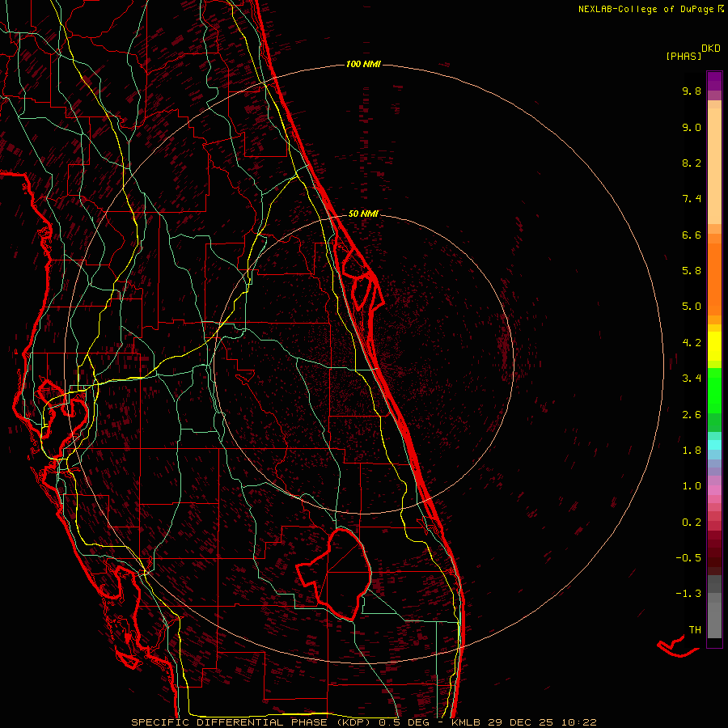The image size is (728, 728).
Task: Pick the bright green color scale segment
Action: (714, 390)
